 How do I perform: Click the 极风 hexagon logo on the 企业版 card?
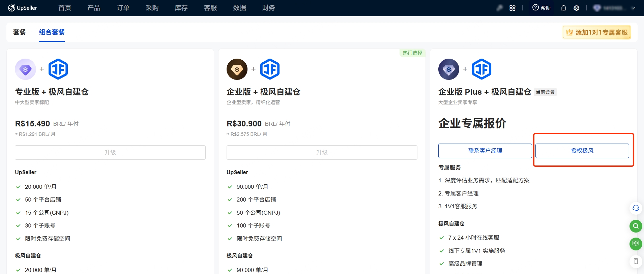click(270, 69)
